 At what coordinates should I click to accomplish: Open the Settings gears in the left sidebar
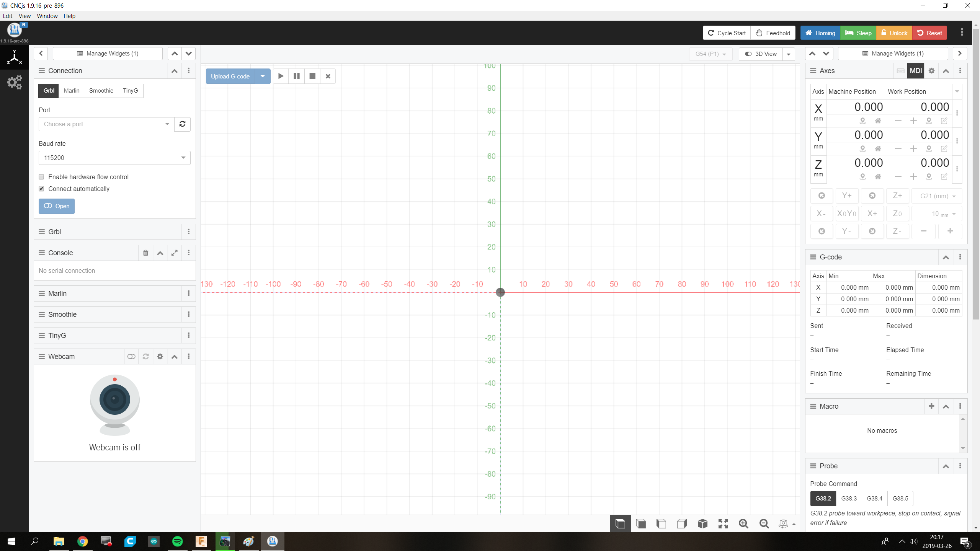(14, 82)
